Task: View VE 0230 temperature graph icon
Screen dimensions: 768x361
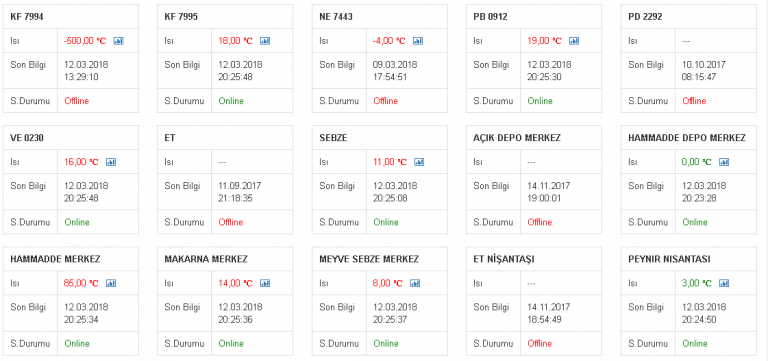Action: (x=111, y=162)
